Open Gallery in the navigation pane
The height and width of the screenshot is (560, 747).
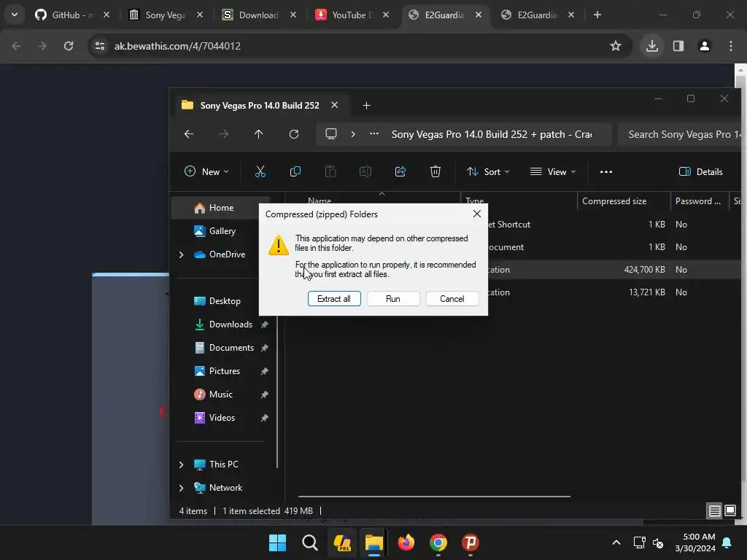tap(222, 231)
